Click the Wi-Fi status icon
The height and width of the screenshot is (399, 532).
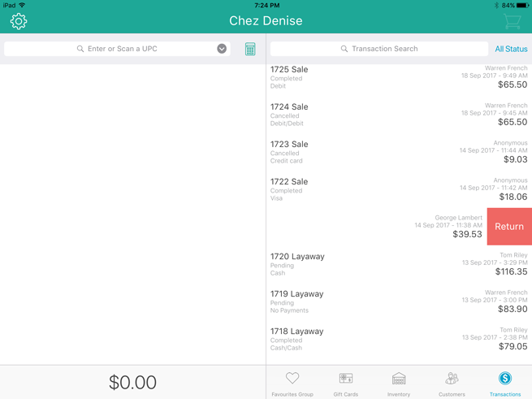coord(22,5)
